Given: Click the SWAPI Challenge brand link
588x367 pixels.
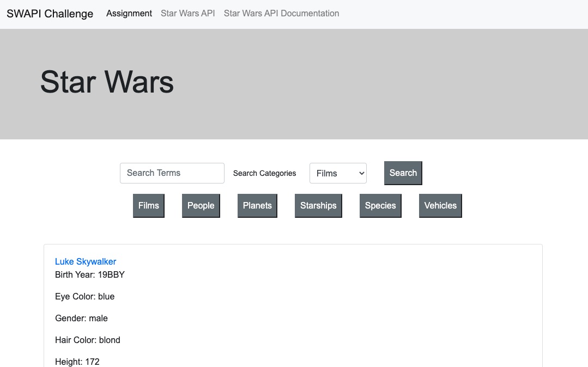Looking at the screenshot, I should point(50,13).
